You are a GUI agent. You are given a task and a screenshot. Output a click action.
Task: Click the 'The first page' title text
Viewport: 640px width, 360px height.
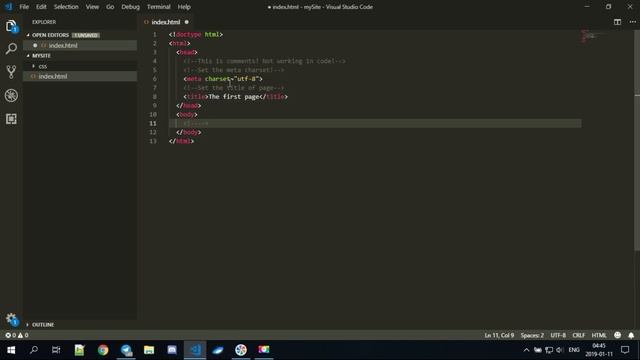[x=234, y=97]
